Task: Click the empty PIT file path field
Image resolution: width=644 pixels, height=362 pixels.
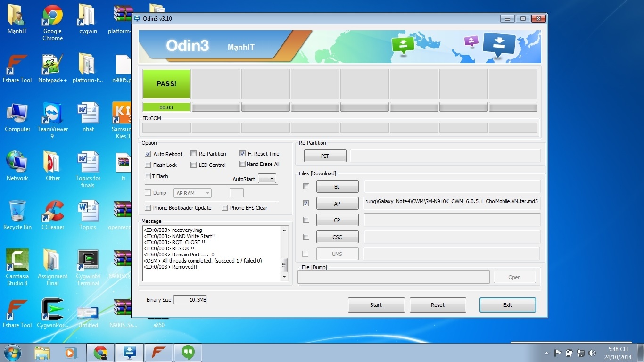Action: (x=445, y=156)
